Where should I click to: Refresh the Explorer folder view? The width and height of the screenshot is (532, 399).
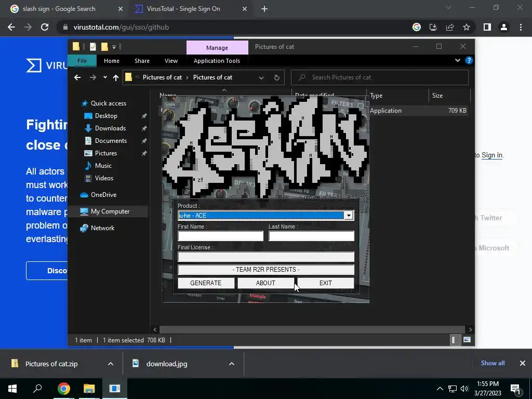(277, 78)
